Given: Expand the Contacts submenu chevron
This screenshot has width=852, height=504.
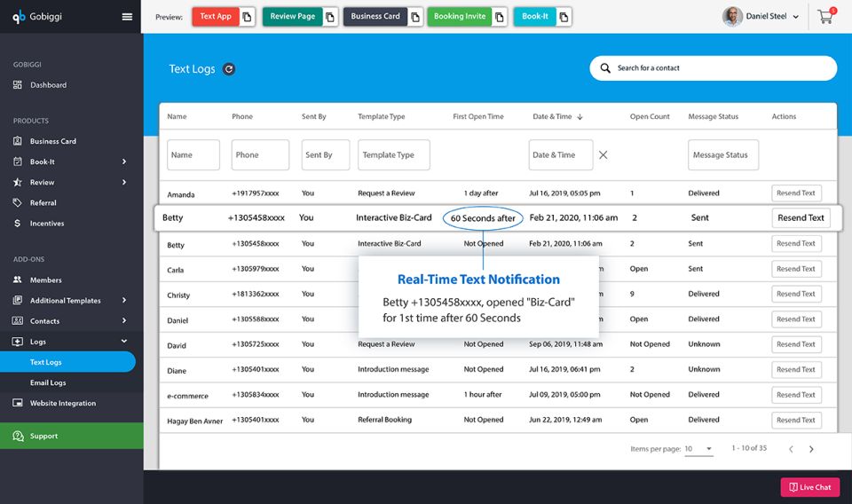Looking at the screenshot, I should click(x=124, y=321).
